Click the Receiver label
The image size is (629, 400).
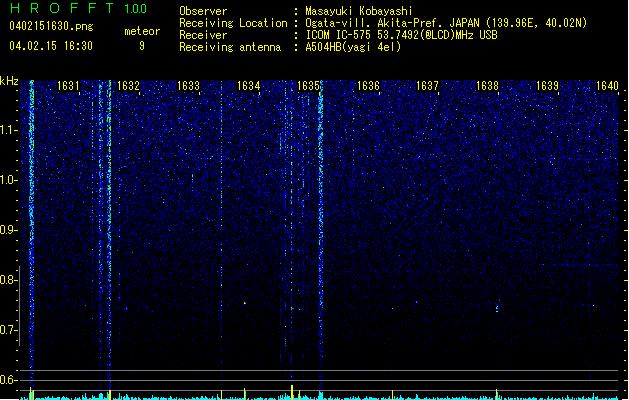(x=203, y=35)
